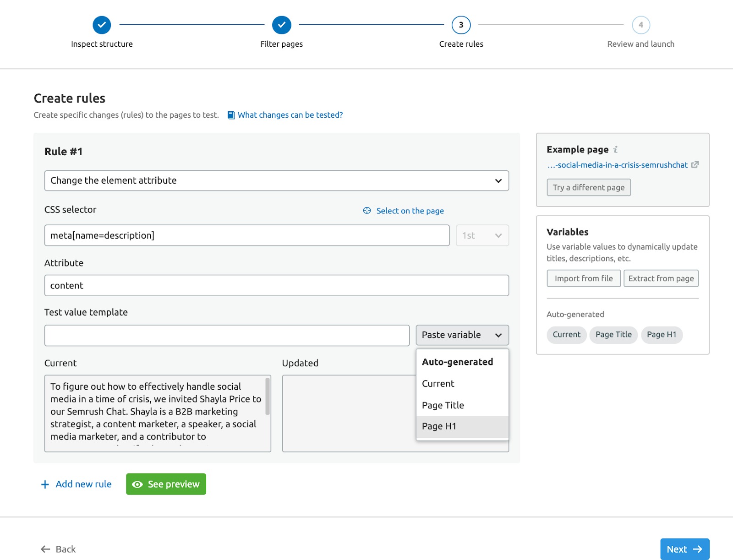Click the plus icon for Add new rule

(45, 484)
